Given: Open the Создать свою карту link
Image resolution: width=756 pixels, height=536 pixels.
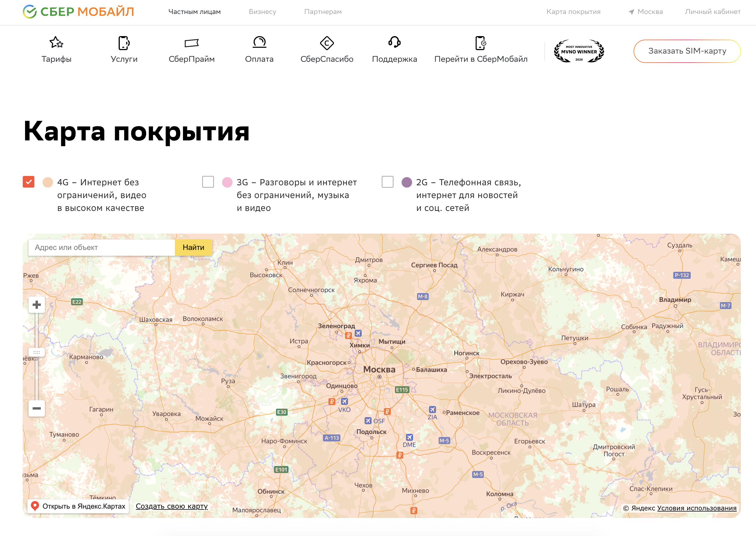Looking at the screenshot, I should tap(172, 506).
